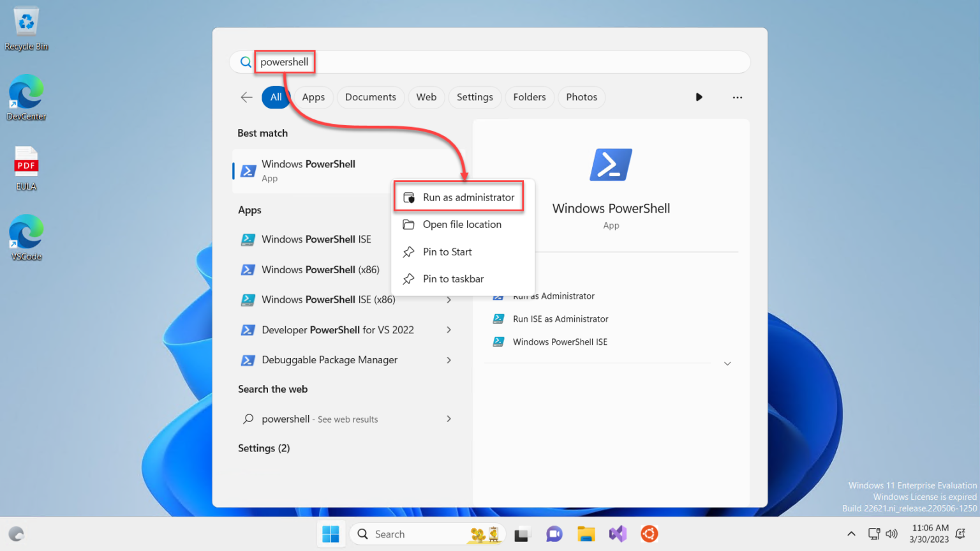Image resolution: width=980 pixels, height=551 pixels.
Task: Open Windows PowerShell (x86)
Action: [320, 269]
